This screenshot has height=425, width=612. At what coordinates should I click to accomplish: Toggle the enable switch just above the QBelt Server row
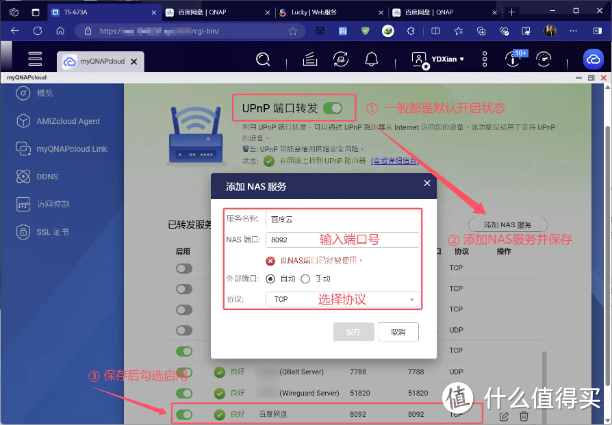pyautogui.click(x=184, y=351)
